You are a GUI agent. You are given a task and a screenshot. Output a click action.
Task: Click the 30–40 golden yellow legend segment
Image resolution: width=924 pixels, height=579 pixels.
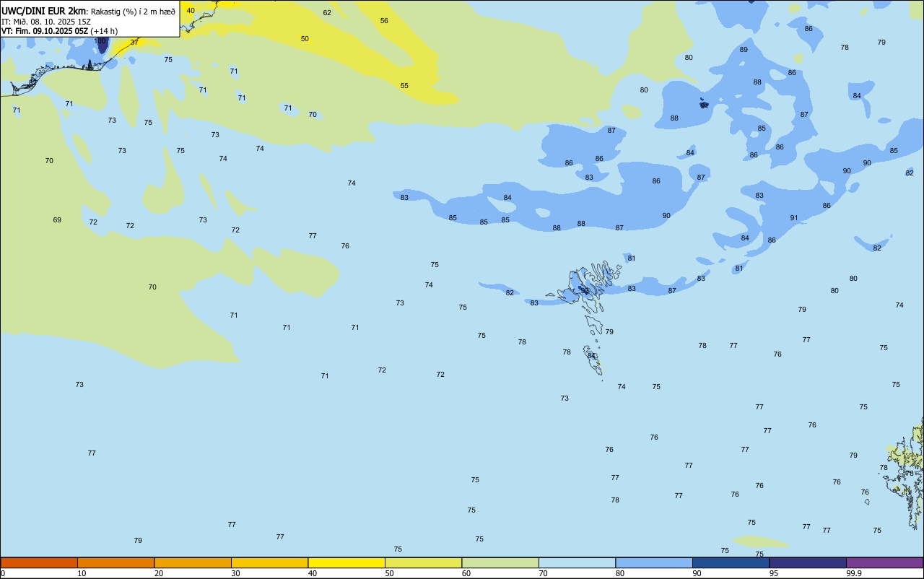pos(269,562)
